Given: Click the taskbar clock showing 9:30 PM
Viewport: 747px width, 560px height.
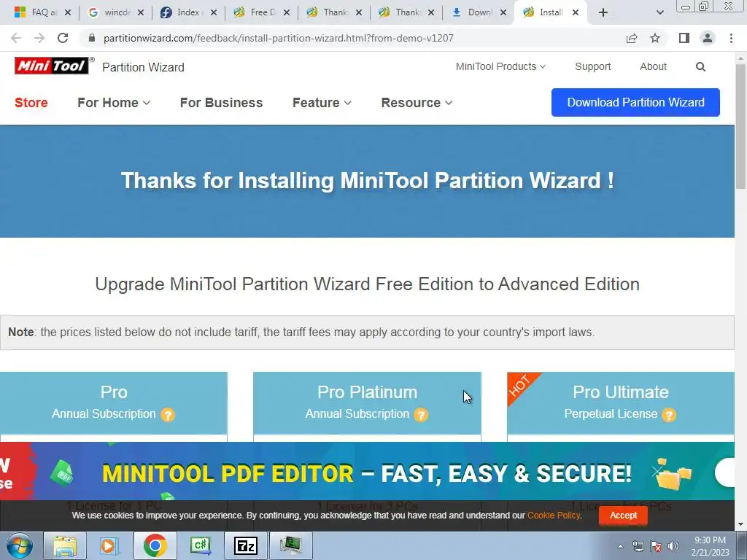Looking at the screenshot, I should (x=710, y=546).
